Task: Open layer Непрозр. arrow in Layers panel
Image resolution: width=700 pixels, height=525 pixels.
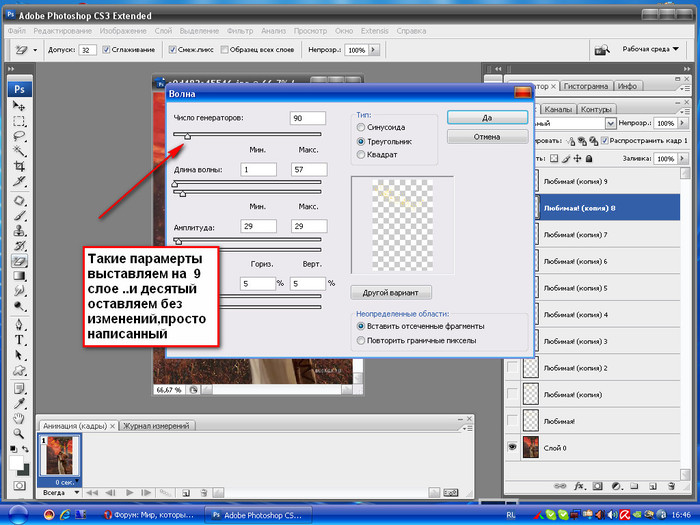Action: tap(682, 123)
